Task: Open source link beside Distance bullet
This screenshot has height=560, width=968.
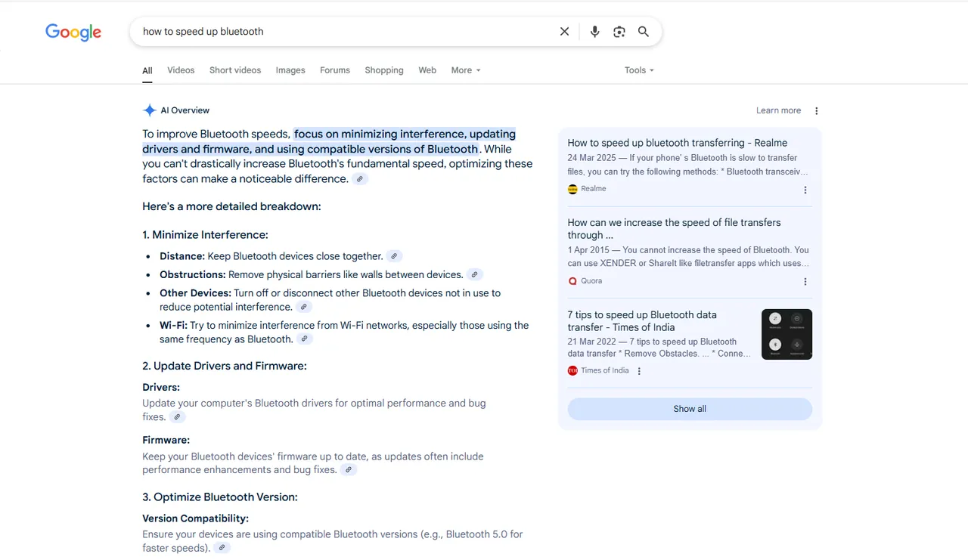Action: coord(394,256)
